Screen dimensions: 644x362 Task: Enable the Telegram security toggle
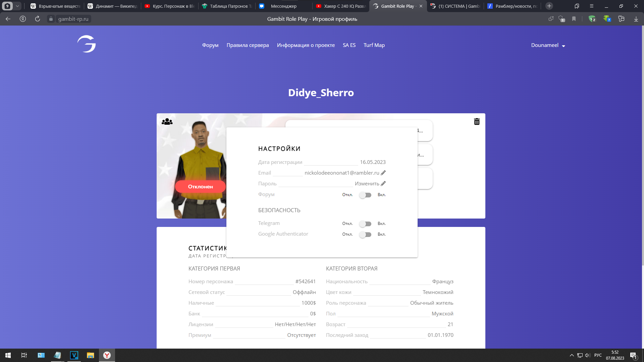tap(365, 224)
